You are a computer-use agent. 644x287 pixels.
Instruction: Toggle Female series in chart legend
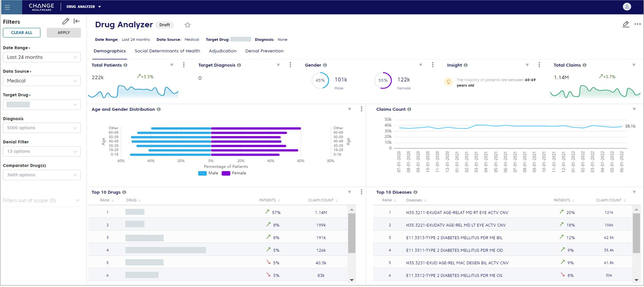[234, 173]
